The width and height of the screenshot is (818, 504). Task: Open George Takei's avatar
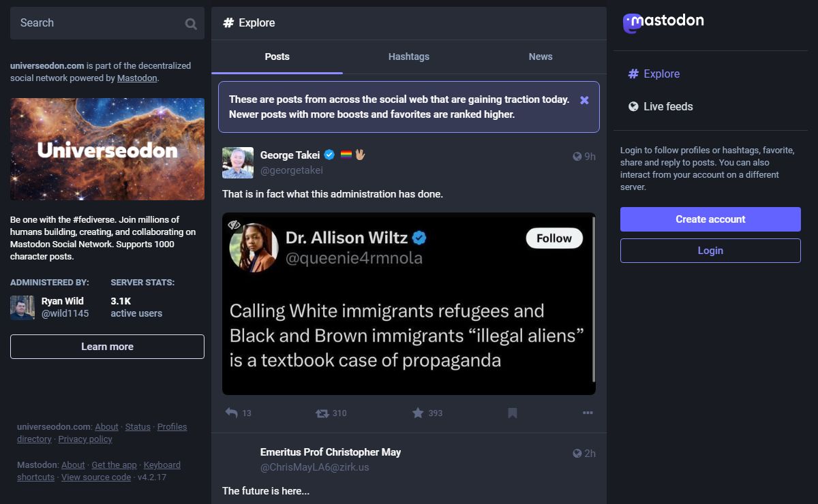pyautogui.click(x=238, y=163)
